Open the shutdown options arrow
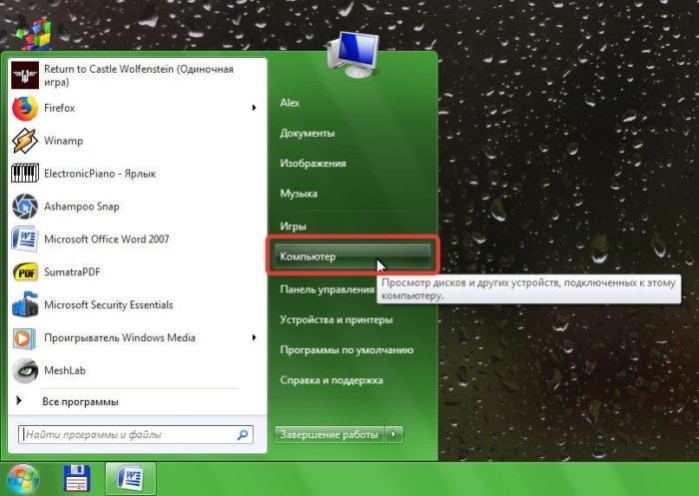Image resolution: width=699 pixels, height=496 pixels. (394, 434)
